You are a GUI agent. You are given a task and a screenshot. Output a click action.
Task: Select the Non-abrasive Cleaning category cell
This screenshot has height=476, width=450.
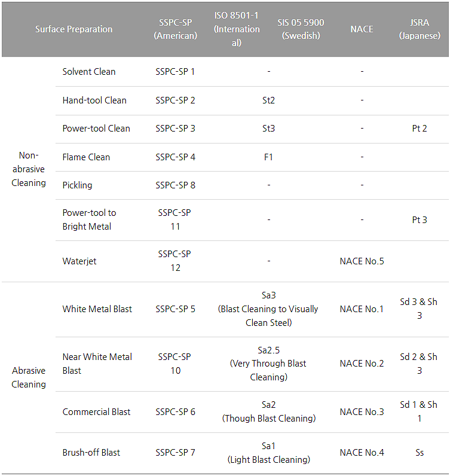click(29, 169)
